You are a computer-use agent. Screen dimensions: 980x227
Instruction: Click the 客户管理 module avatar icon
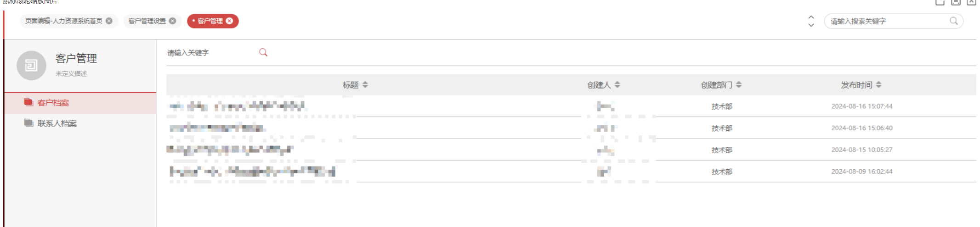31,66
